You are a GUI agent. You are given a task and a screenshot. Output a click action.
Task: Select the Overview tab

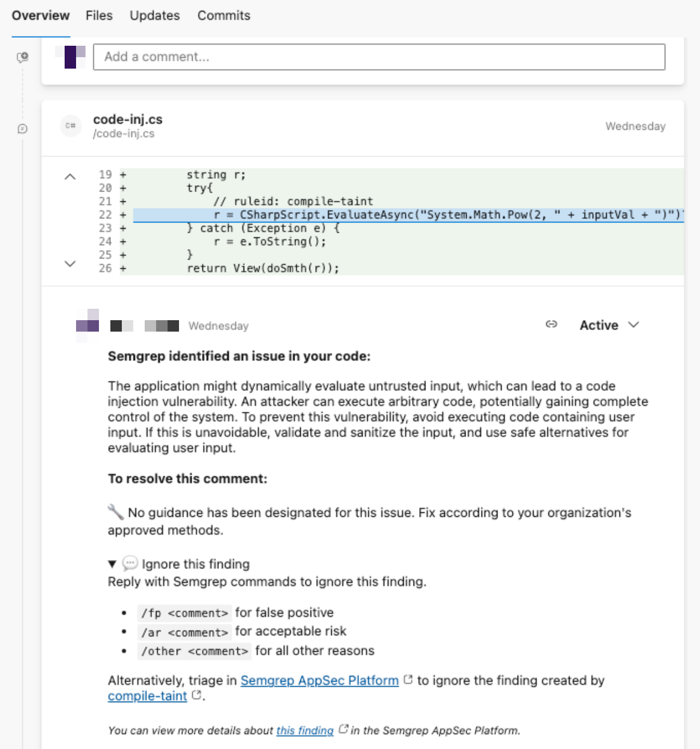tap(40, 15)
